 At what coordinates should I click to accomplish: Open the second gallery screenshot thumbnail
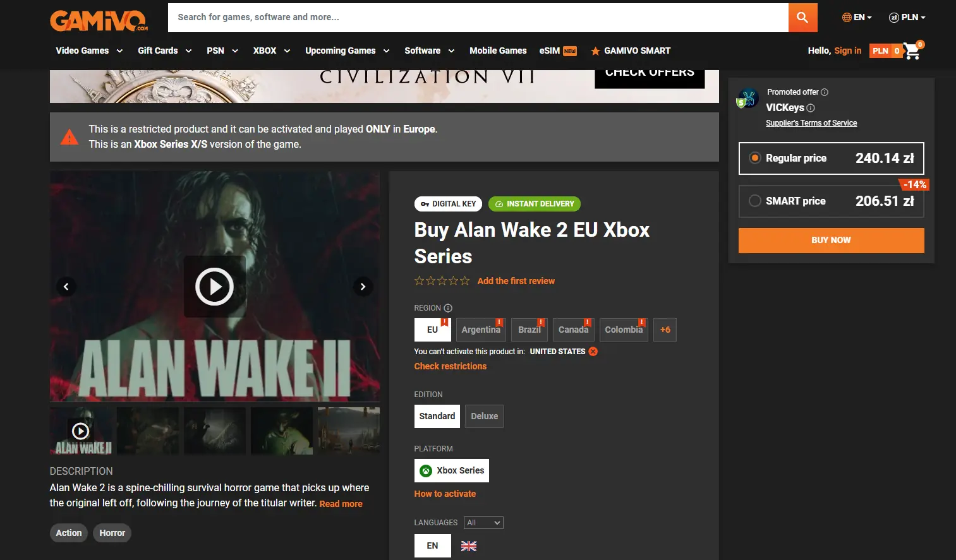[148, 431]
